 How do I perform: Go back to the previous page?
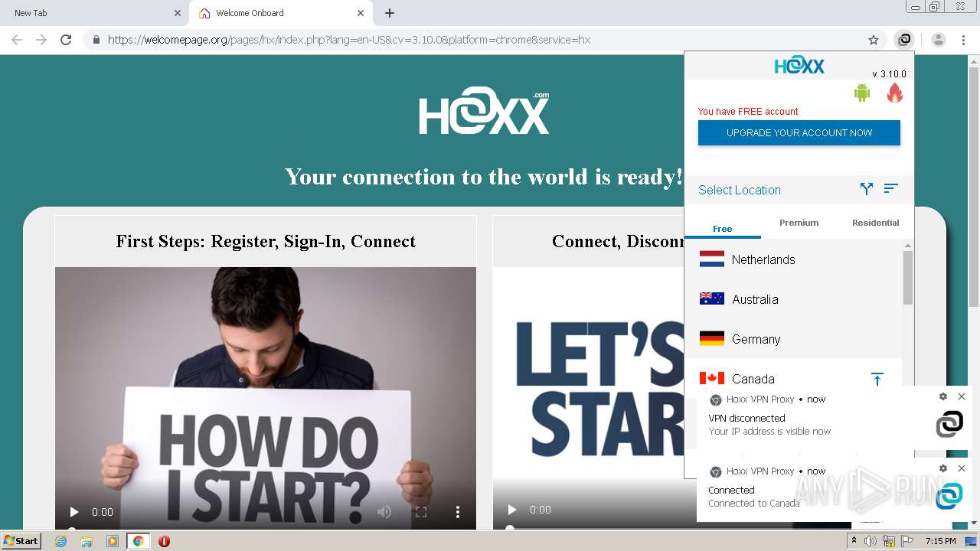(17, 40)
